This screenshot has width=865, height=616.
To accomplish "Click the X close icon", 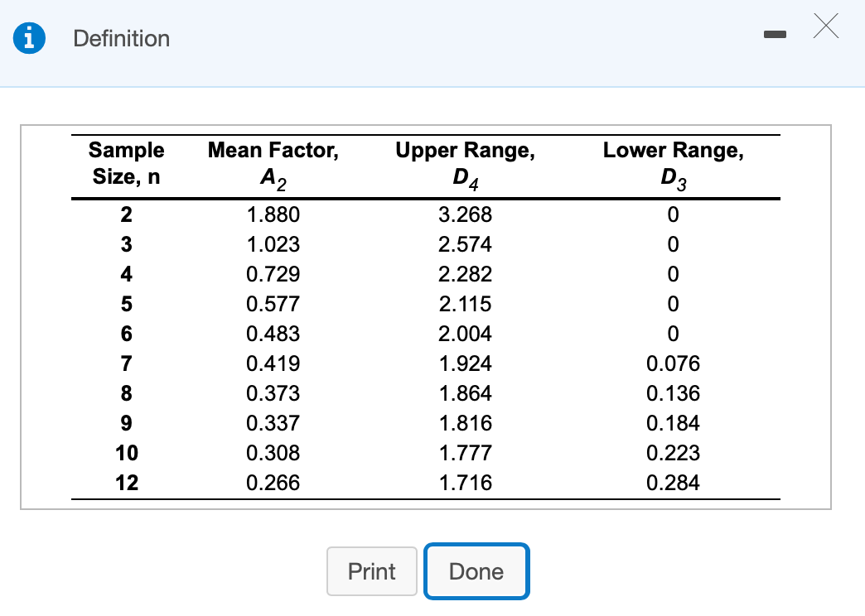I will tap(825, 26).
